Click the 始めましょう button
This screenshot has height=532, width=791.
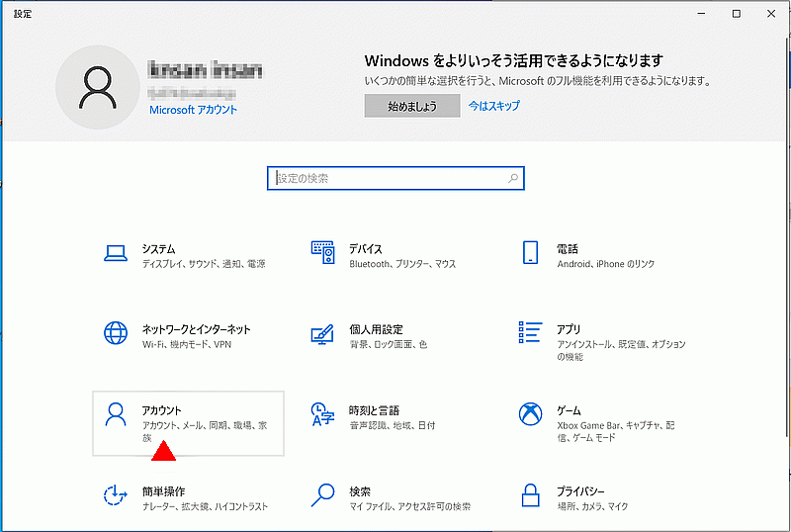[x=412, y=106]
